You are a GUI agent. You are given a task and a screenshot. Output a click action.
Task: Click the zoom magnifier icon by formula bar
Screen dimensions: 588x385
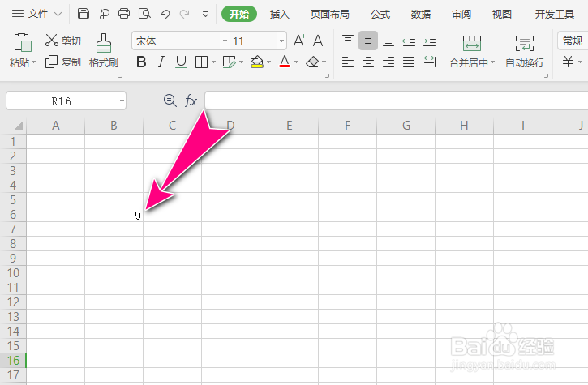point(170,101)
